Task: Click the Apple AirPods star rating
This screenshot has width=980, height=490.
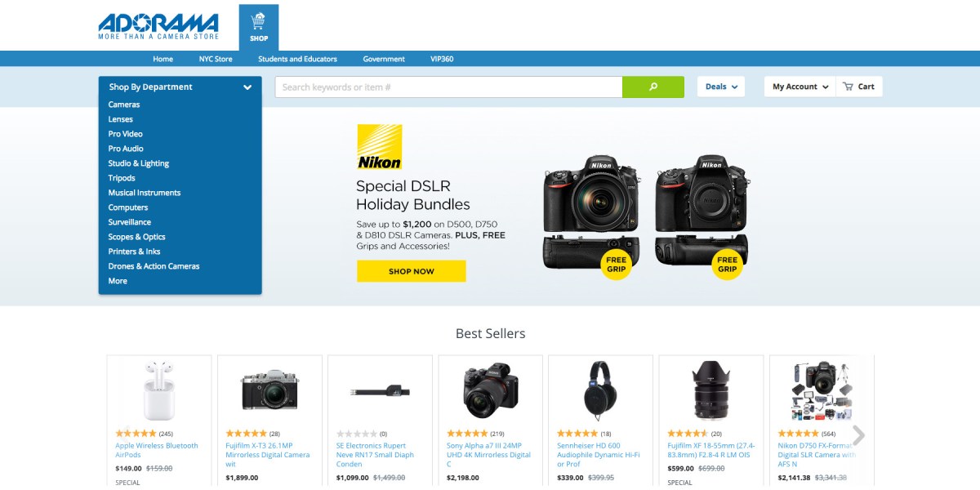Action: pyautogui.click(x=136, y=434)
